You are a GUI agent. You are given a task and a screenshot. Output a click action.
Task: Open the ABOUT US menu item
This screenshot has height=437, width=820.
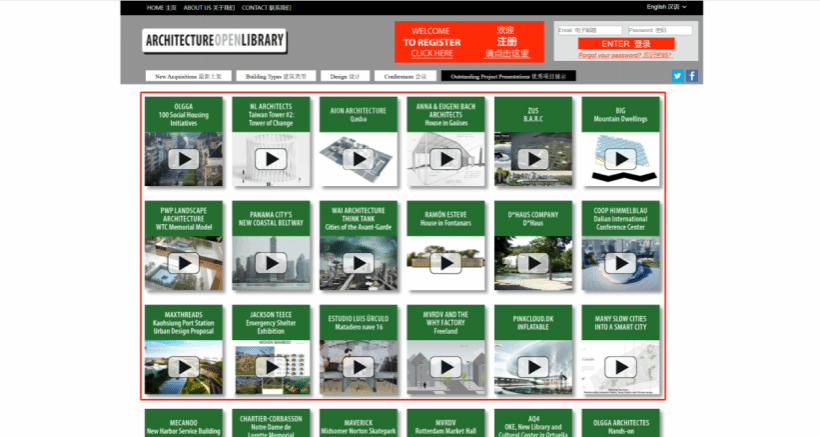[209, 7]
